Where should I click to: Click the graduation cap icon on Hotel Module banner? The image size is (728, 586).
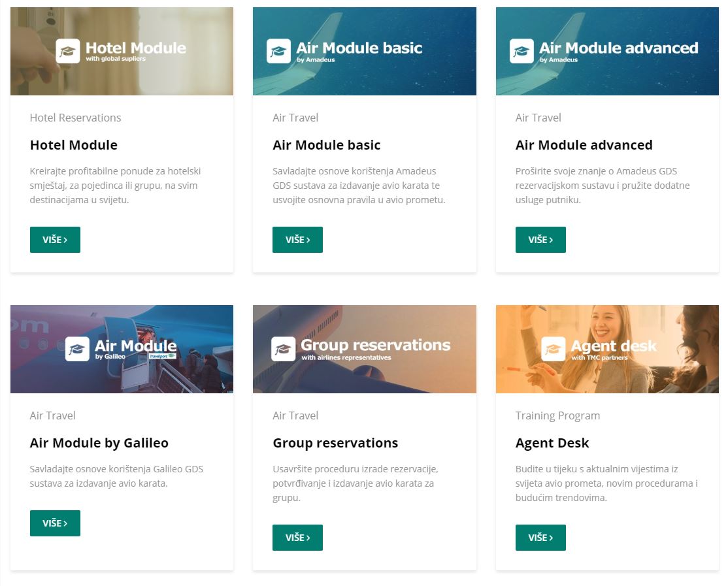click(68, 50)
